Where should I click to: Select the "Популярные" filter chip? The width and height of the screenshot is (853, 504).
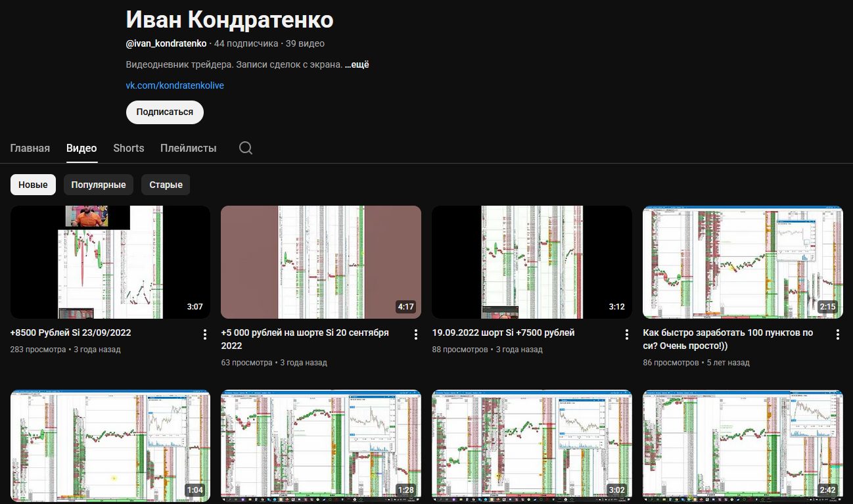[98, 185]
